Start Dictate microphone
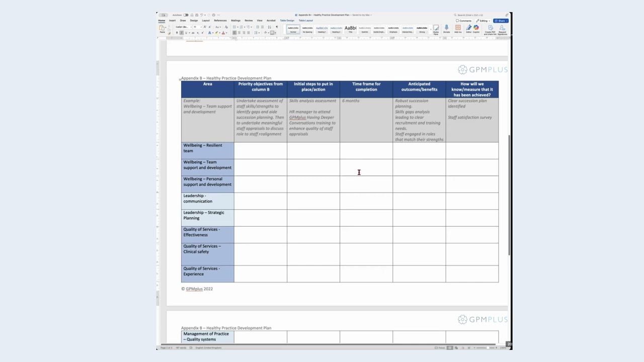This screenshot has width=644, height=362. coord(446,29)
